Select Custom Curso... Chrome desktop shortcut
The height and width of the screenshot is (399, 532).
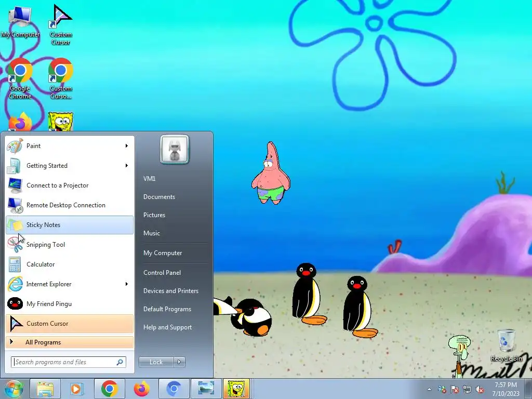61,79
